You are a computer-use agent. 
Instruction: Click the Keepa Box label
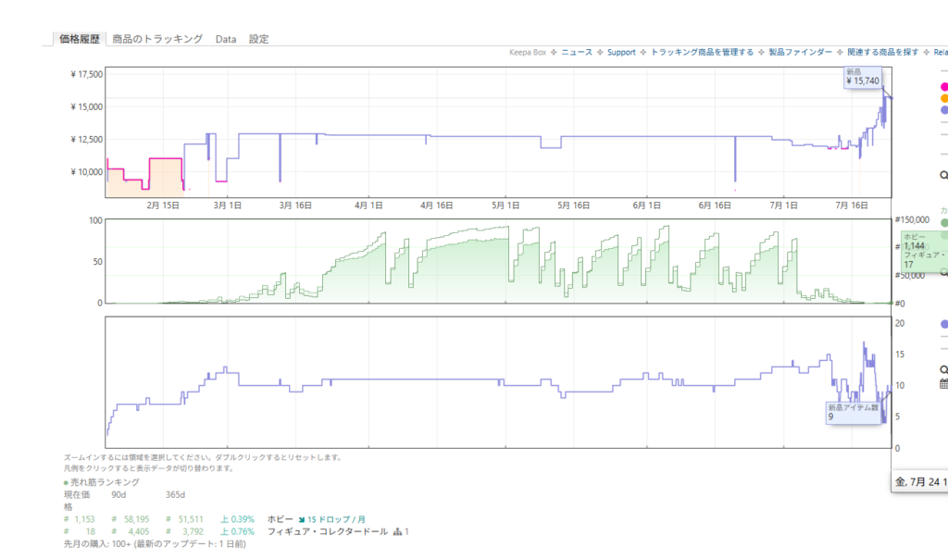(x=527, y=52)
